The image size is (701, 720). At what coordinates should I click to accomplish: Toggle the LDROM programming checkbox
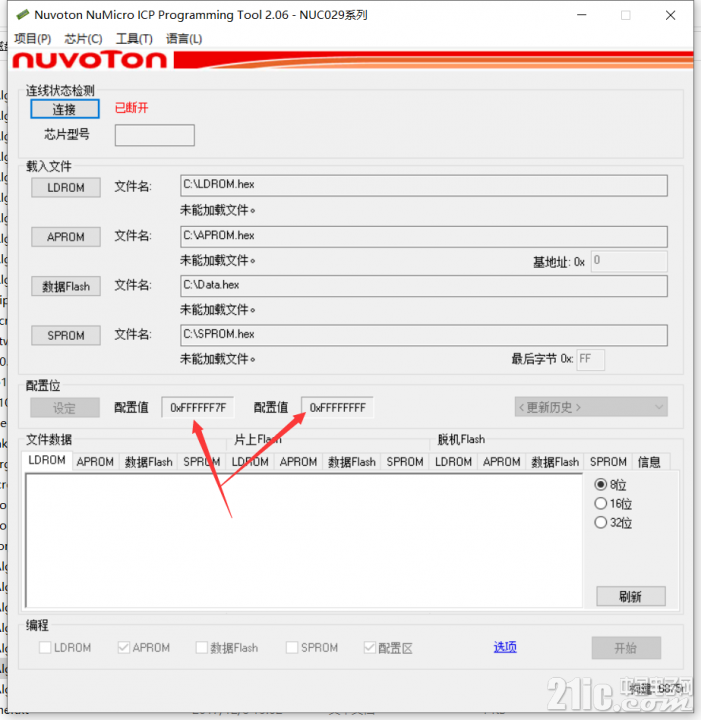tap(45, 647)
